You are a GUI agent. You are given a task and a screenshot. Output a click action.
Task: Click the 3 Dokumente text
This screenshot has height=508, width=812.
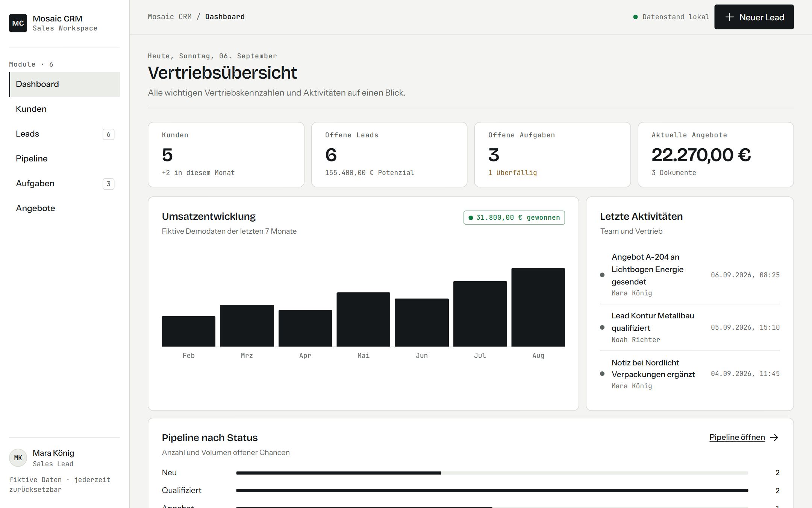click(674, 173)
